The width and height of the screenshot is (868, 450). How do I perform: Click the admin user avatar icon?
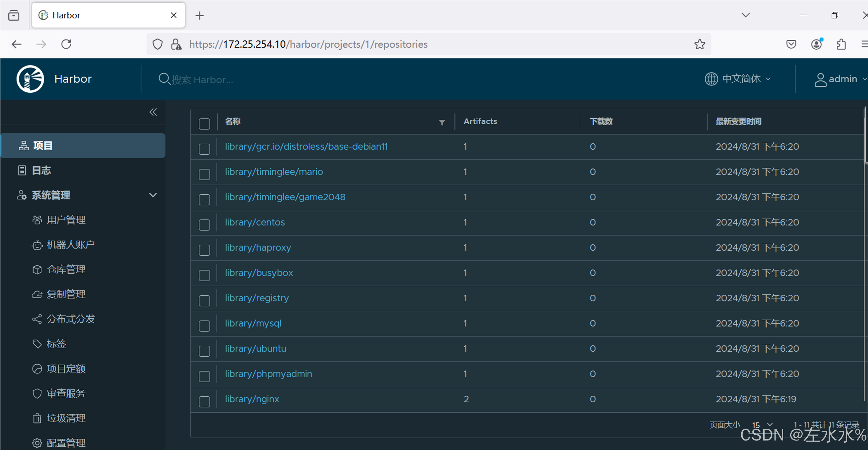click(x=820, y=80)
